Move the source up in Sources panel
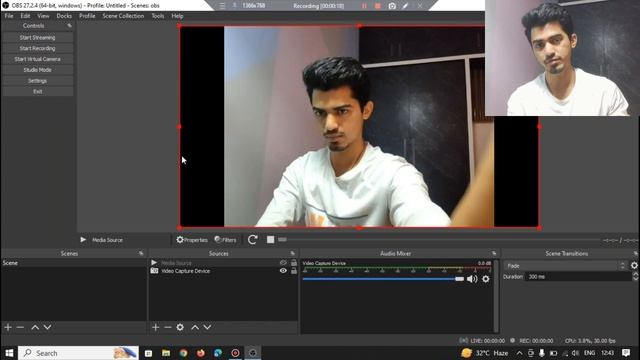Image resolution: width=640 pixels, height=360 pixels. pyautogui.click(x=195, y=327)
